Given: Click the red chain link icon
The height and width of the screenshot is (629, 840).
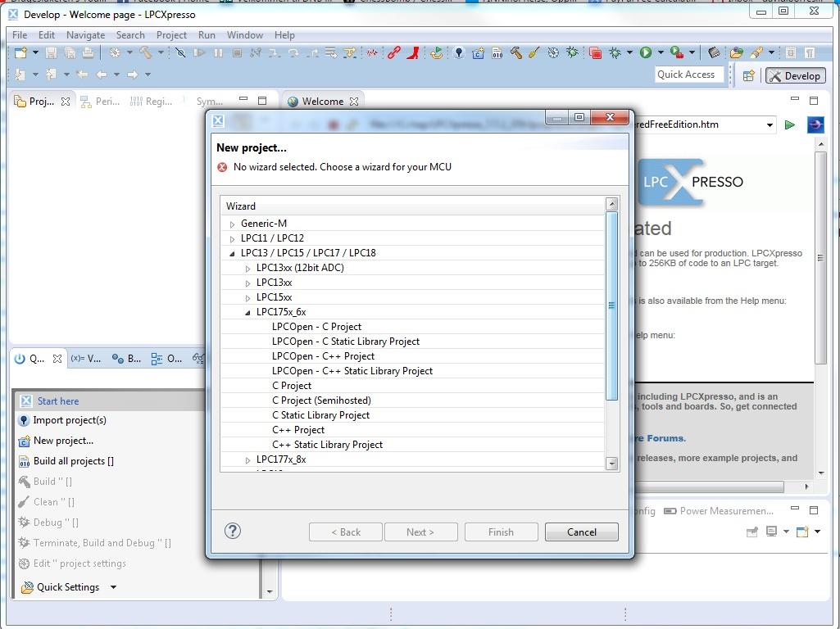Looking at the screenshot, I should 393,52.
